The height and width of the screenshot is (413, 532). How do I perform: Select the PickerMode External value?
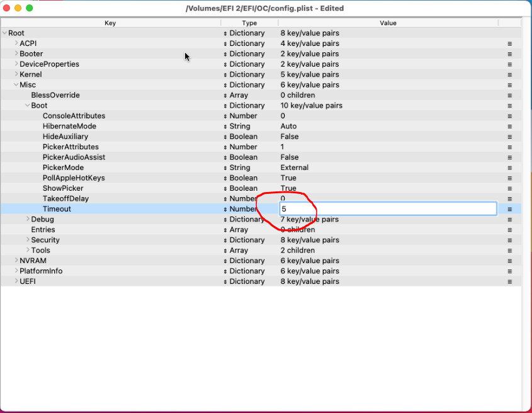(x=295, y=167)
